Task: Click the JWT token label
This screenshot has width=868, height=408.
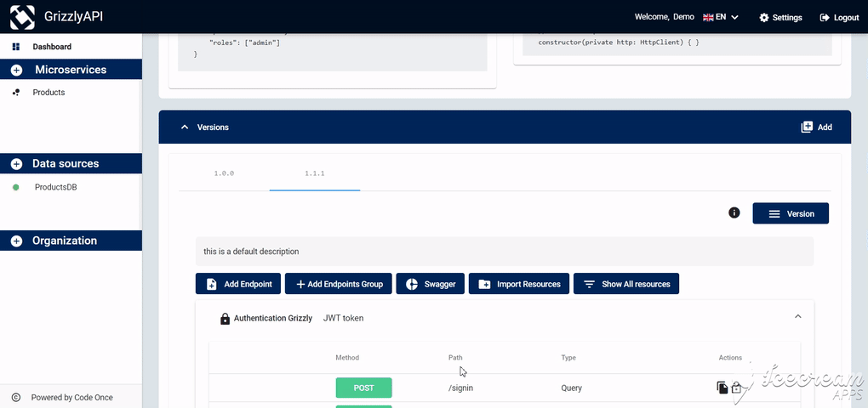Action: (343, 319)
